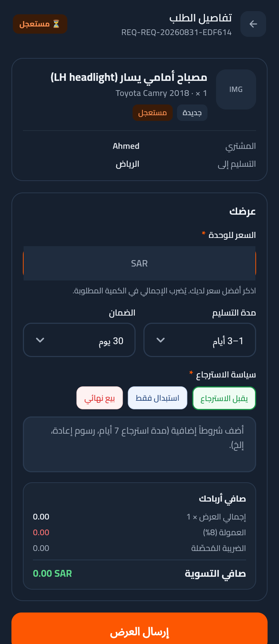Open the IMG product thumbnail placeholder

tap(236, 89)
